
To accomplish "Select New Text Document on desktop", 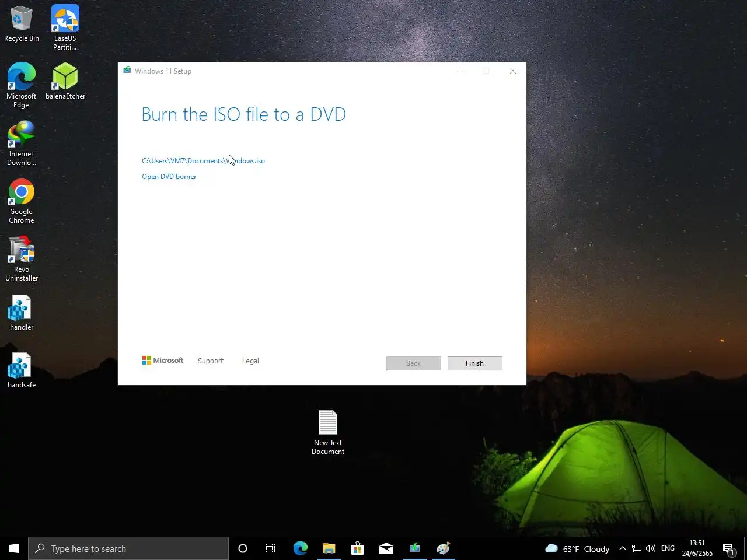I will pos(328,432).
